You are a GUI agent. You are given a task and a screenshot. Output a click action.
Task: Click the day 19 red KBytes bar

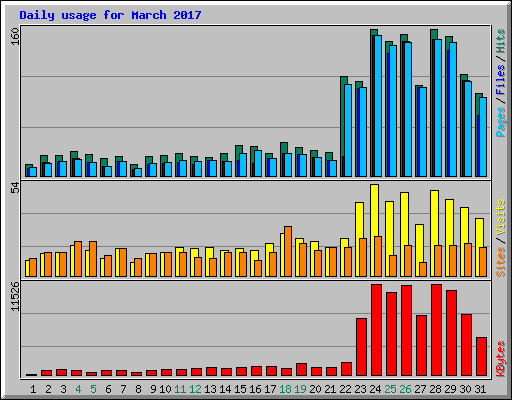(x=301, y=370)
